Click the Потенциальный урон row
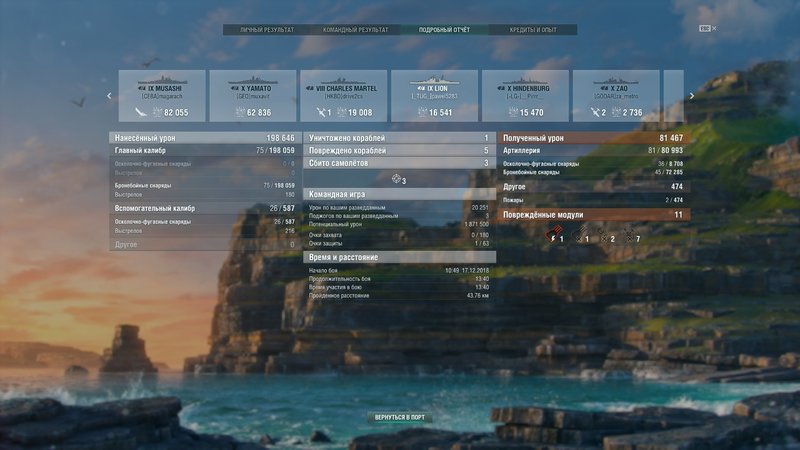The image size is (800, 450). point(399,224)
